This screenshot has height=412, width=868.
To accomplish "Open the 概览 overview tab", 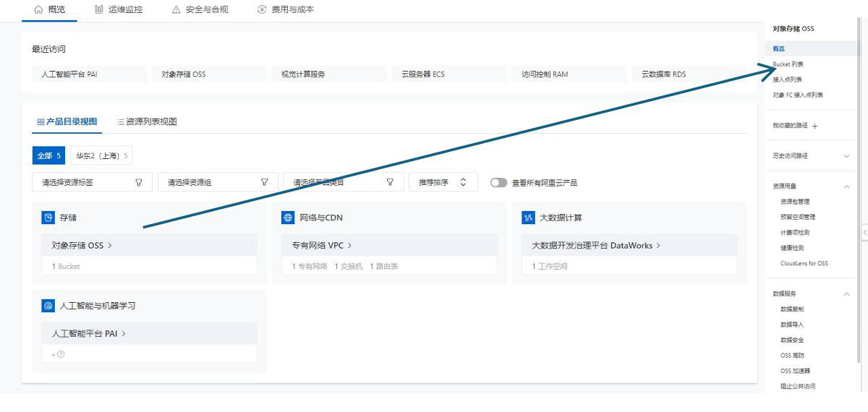I will [49, 9].
